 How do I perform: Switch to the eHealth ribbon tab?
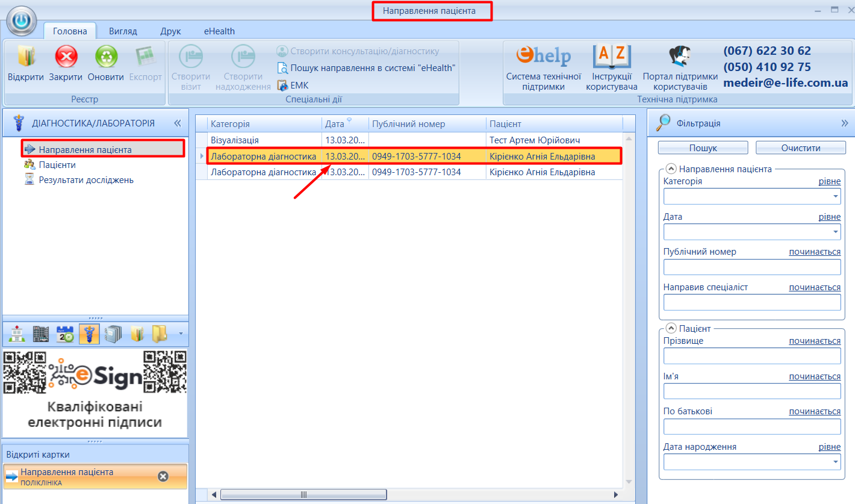click(219, 31)
